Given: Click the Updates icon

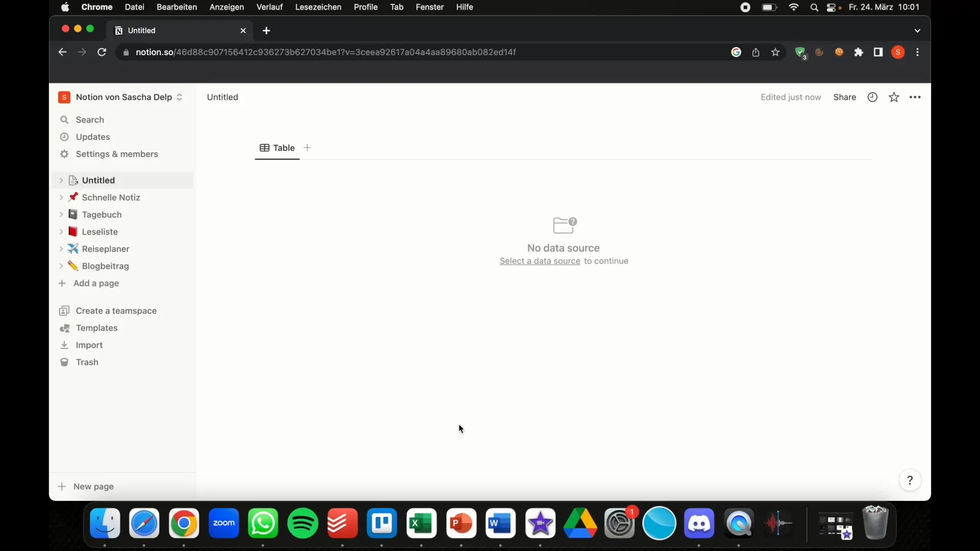Looking at the screenshot, I should click(65, 137).
